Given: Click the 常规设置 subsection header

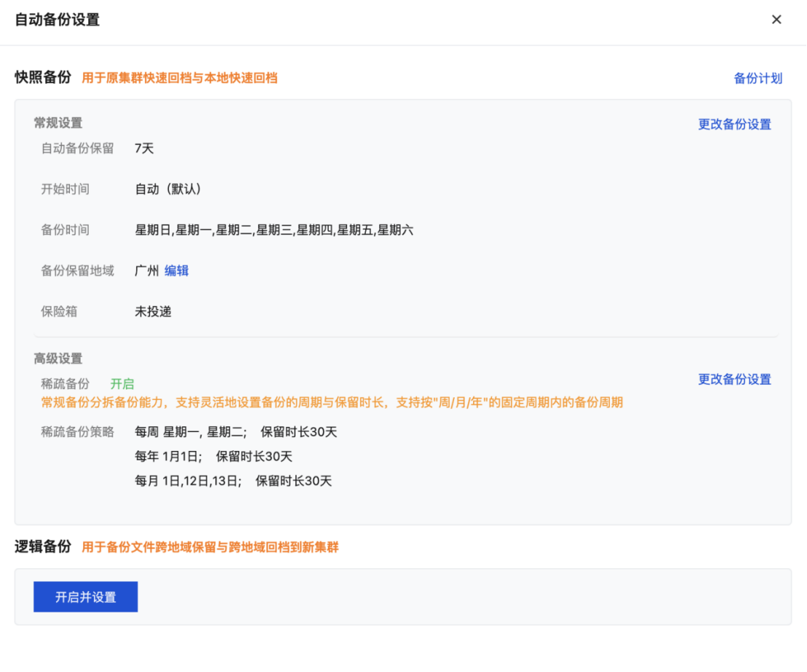Looking at the screenshot, I should click(x=58, y=123).
